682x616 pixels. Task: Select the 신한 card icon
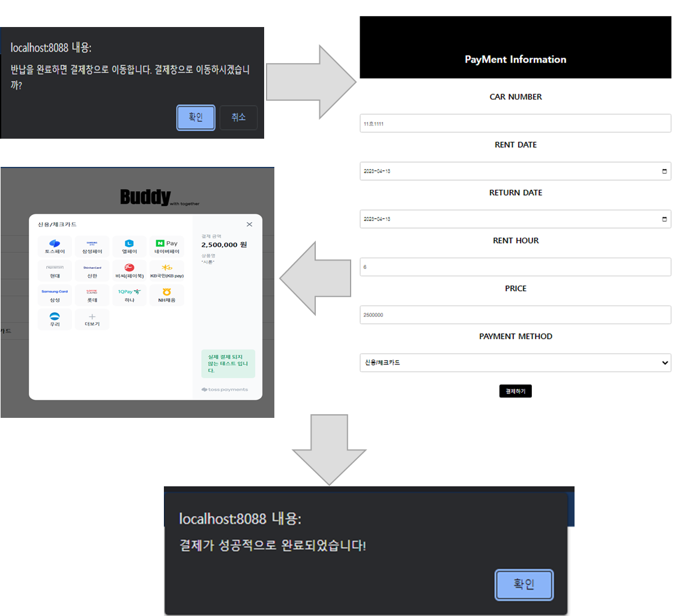(x=92, y=270)
